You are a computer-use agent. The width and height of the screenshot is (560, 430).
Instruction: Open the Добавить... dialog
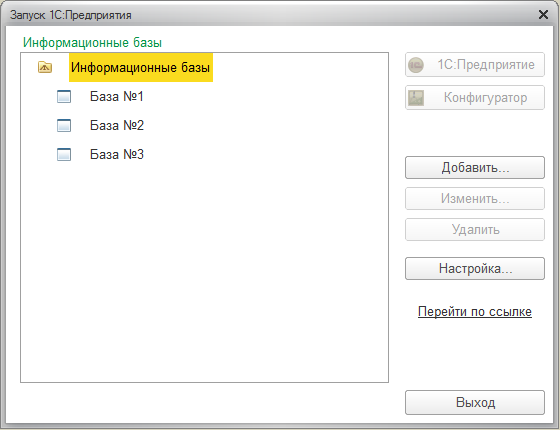click(x=475, y=168)
